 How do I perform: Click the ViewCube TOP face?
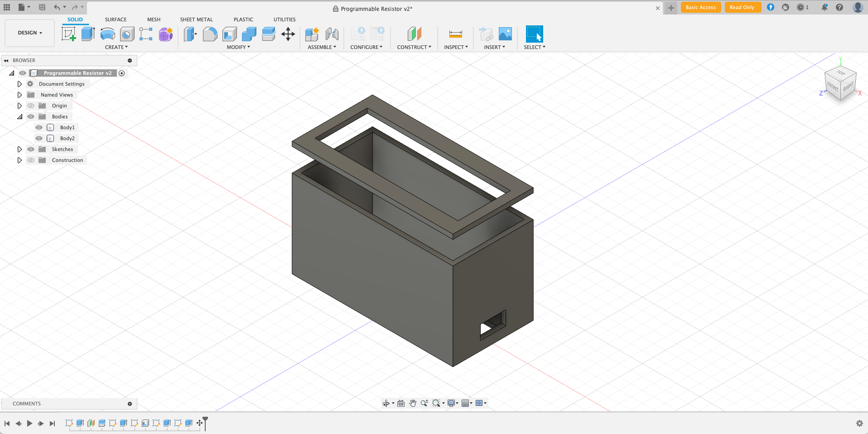click(x=841, y=73)
